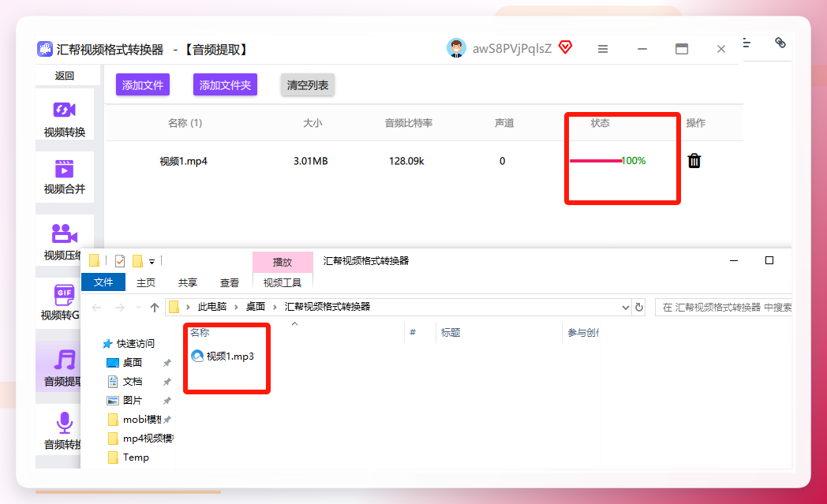Viewport: 827px width, 504px height.
Task: Open the 查看 ribbon tab
Action: pos(230,283)
